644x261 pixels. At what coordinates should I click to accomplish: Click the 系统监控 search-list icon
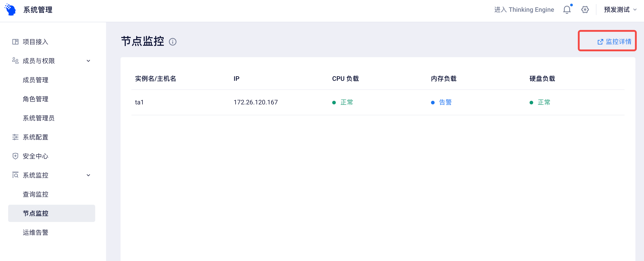tap(15, 175)
